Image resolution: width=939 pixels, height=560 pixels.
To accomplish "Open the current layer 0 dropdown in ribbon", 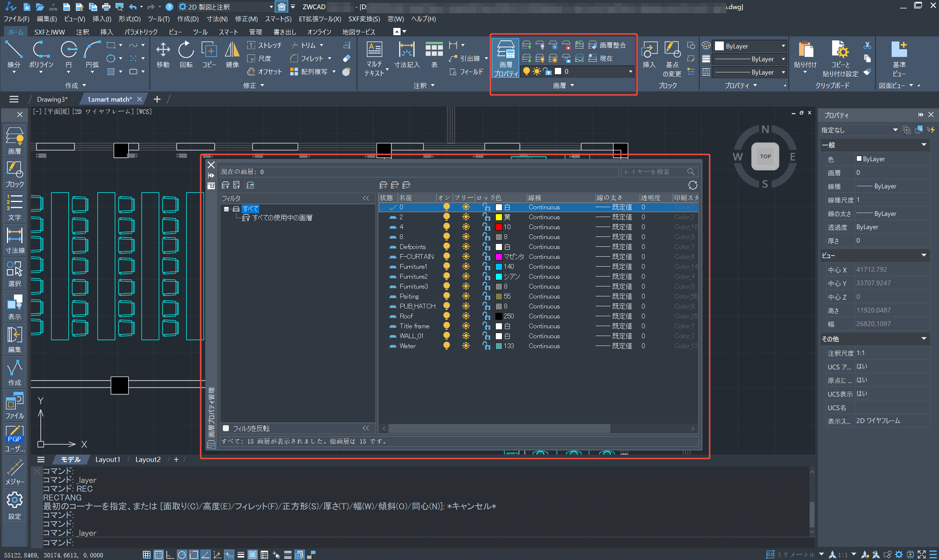I will (x=577, y=71).
